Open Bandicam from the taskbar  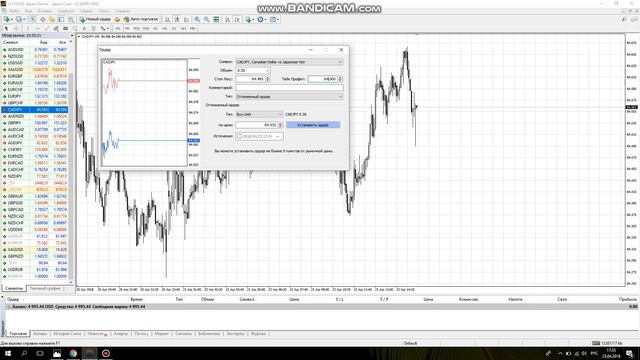pos(106,353)
